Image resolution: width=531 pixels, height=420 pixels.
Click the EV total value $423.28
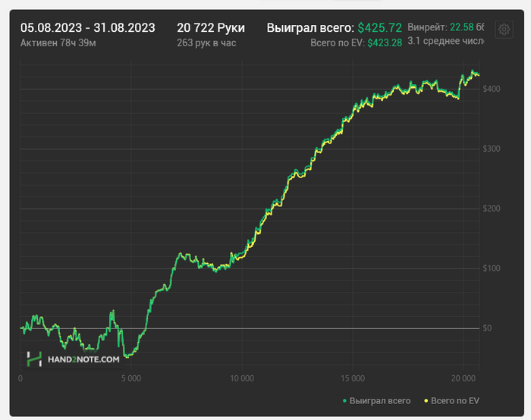385,43
